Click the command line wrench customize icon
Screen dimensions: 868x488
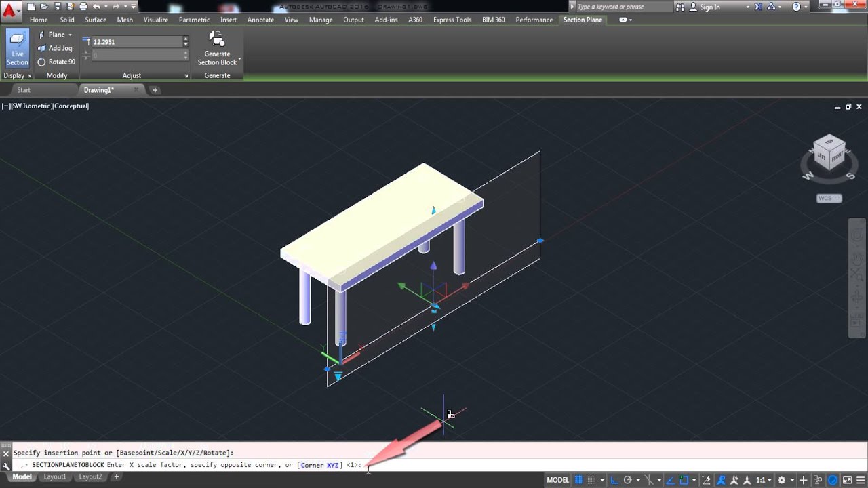[6, 466]
